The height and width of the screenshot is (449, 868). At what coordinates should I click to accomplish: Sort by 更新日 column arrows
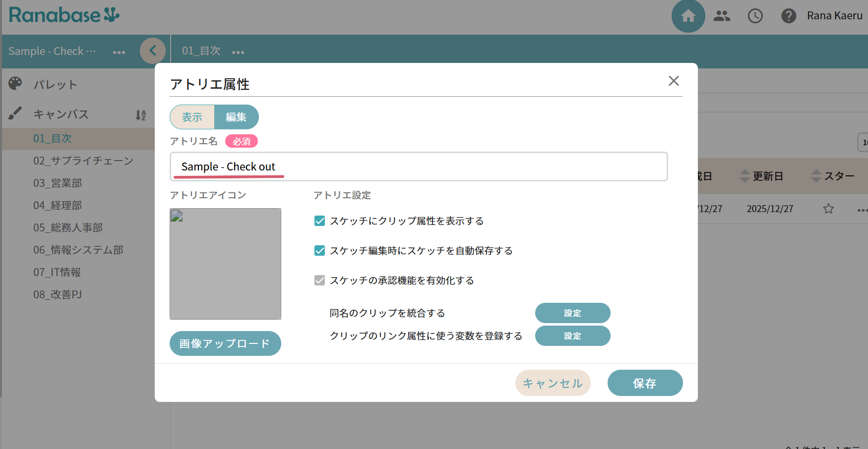pyautogui.click(x=744, y=176)
